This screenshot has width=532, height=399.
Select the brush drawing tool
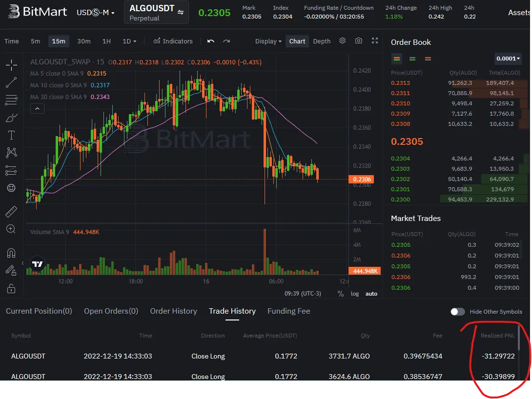pyautogui.click(x=11, y=118)
